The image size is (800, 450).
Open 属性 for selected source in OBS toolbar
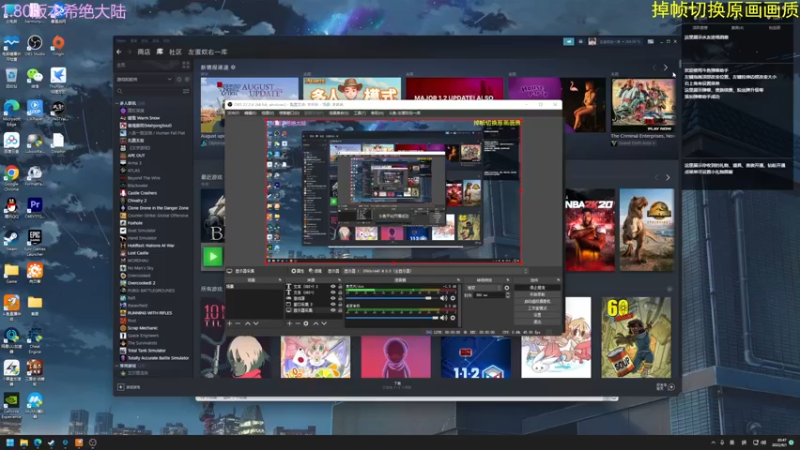(x=297, y=271)
